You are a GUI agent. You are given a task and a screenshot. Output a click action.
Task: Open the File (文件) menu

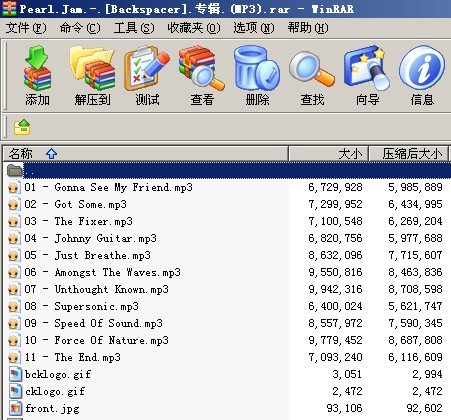26,28
